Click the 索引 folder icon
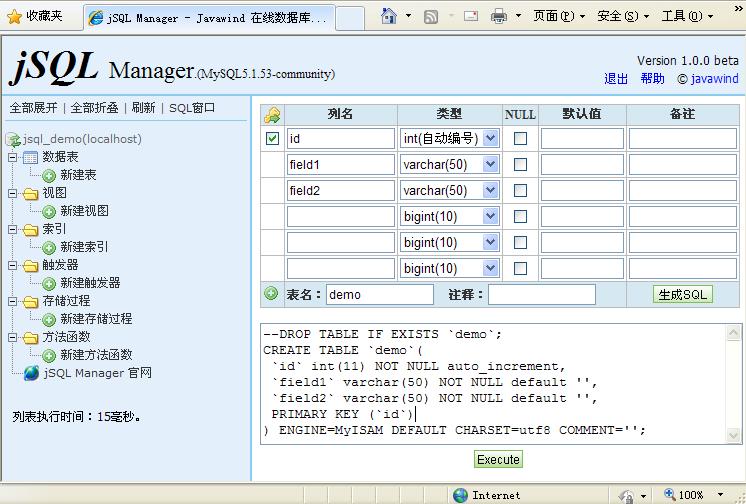The image size is (746, 504). pos(30,229)
